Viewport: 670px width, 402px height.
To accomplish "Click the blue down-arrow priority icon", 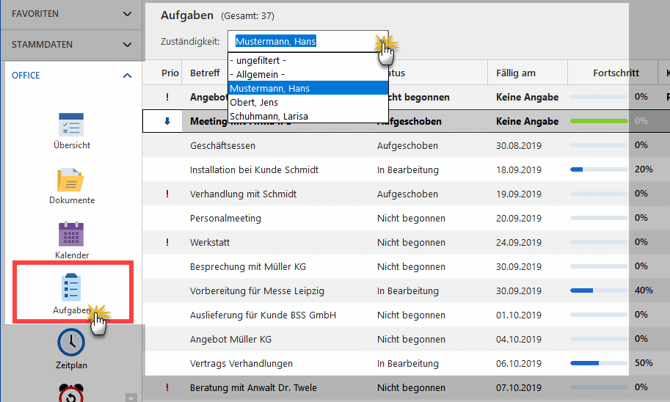I will click(x=166, y=121).
